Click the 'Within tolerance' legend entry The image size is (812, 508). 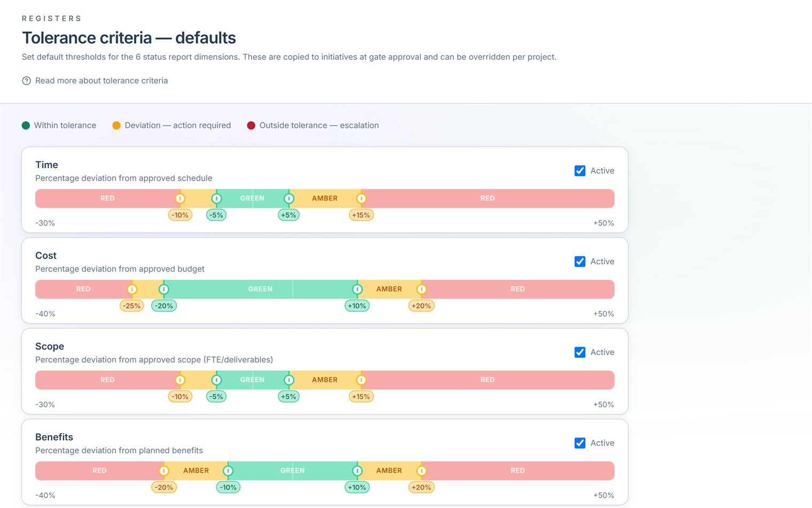coord(59,125)
